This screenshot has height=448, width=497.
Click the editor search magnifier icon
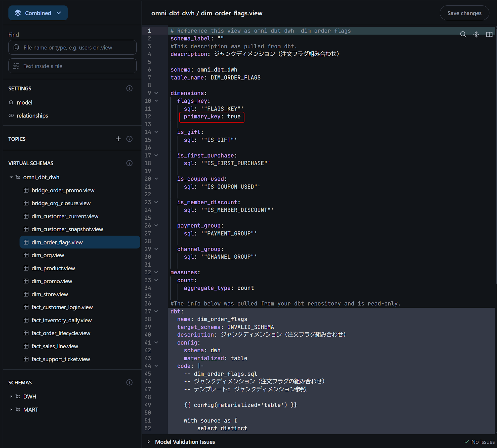coord(463,34)
